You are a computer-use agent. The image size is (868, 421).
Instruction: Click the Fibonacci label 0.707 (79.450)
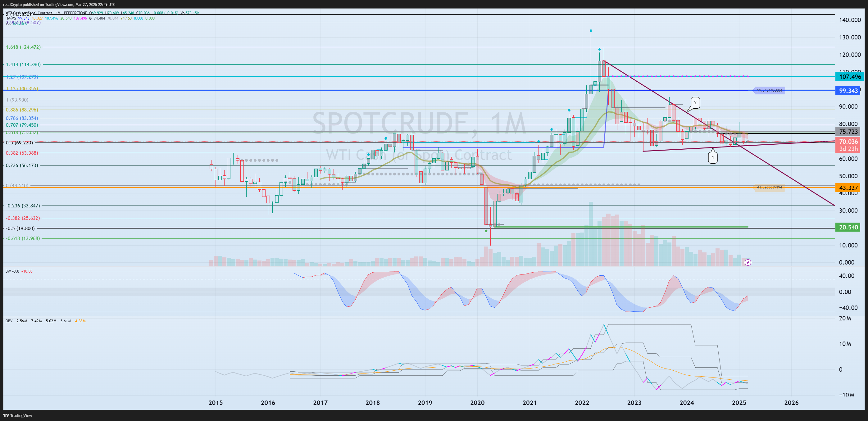[22, 125]
